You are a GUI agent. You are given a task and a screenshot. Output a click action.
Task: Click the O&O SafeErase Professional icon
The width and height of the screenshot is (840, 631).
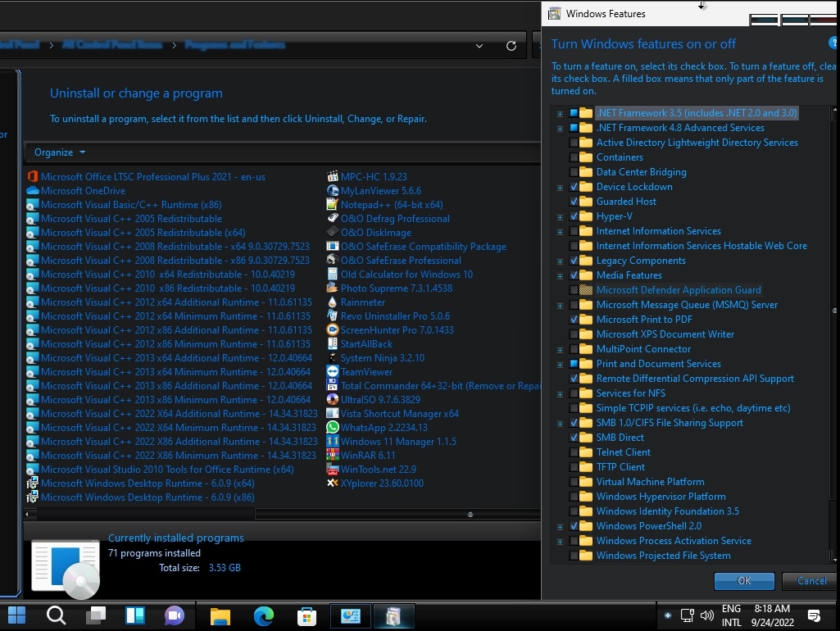333,260
